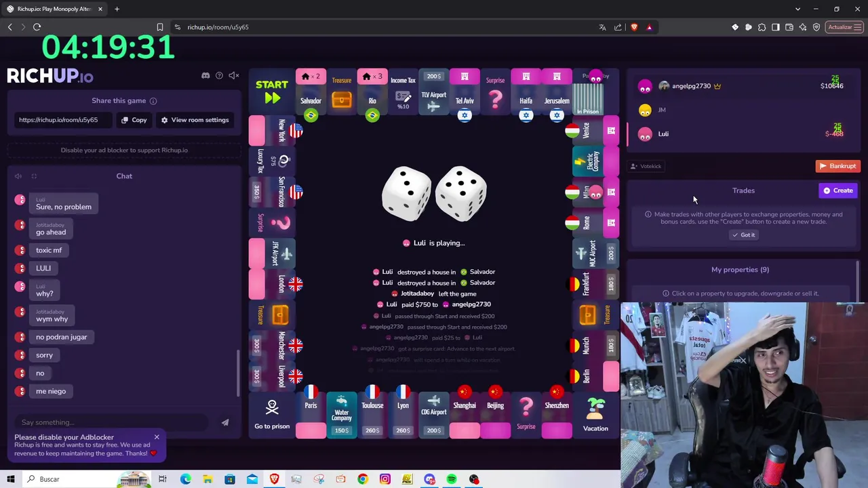
Task: Select the Jerusalem property tile
Action: point(557,93)
